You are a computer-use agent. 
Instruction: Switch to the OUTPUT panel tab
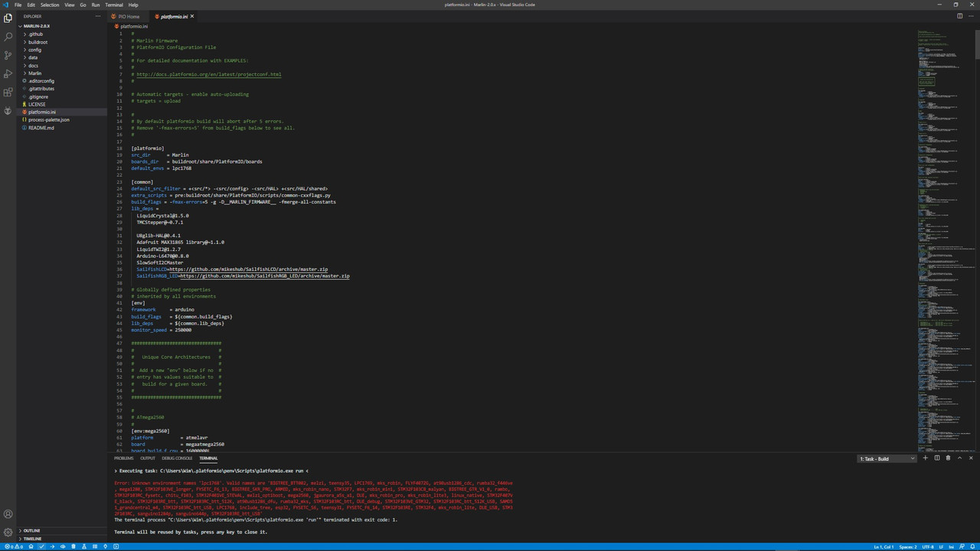(x=148, y=458)
